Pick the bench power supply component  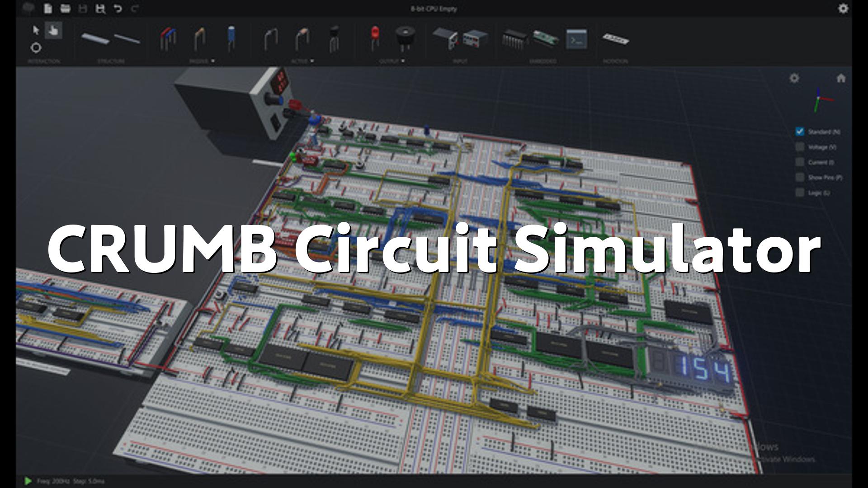point(476,39)
